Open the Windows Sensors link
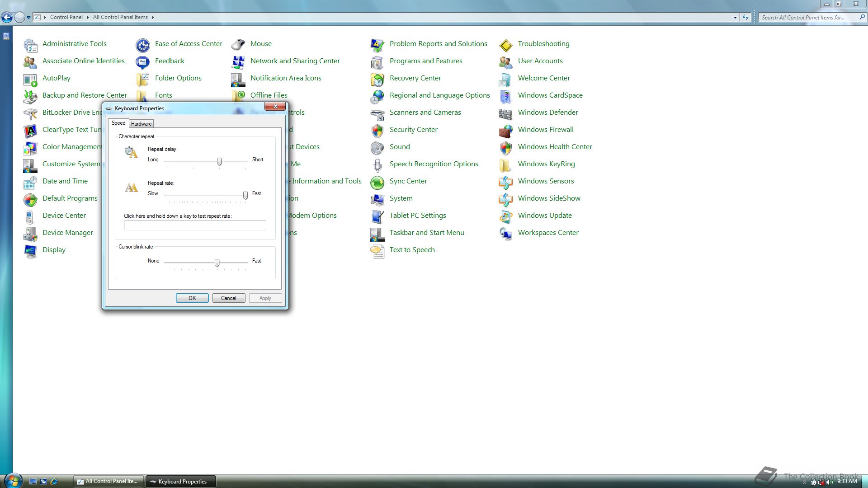868x488 pixels. pos(546,181)
